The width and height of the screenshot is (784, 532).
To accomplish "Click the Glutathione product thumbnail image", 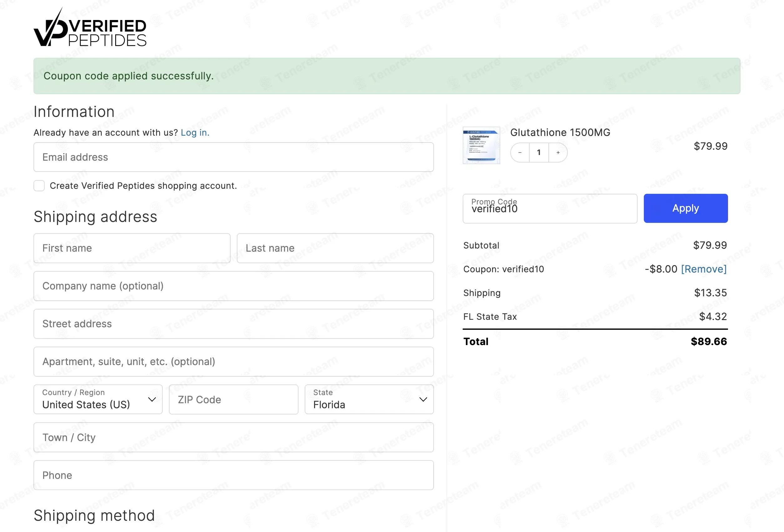I will pos(481,145).
